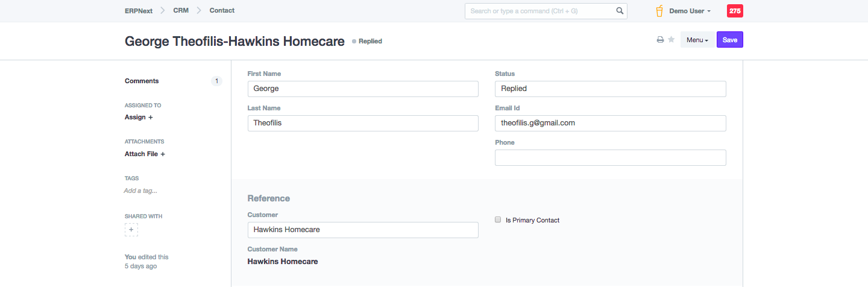
Task: Click the Save button
Action: click(x=729, y=40)
